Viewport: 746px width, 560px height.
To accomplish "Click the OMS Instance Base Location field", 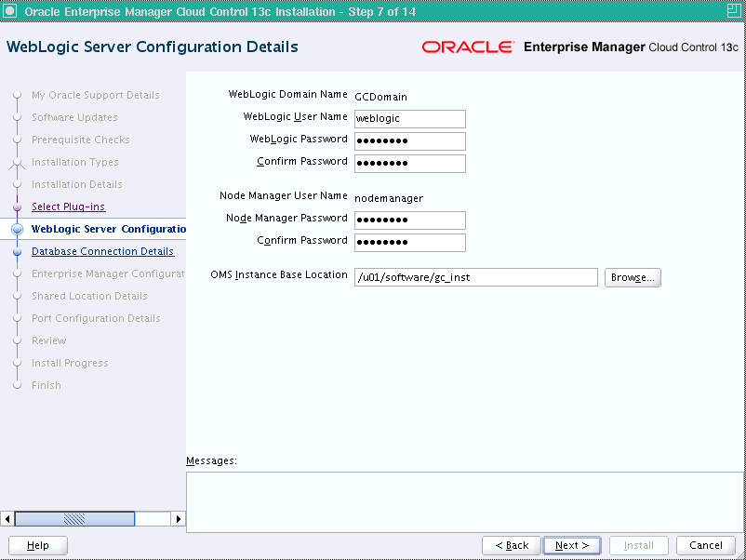I will [x=475, y=277].
